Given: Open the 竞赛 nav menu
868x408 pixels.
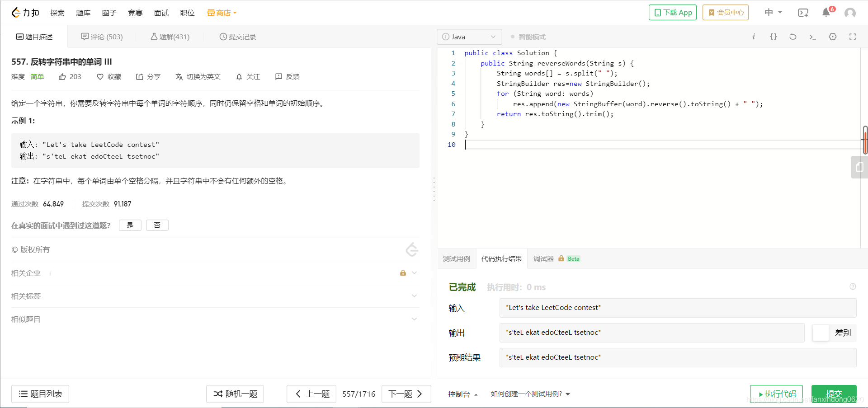Looking at the screenshot, I should [x=135, y=13].
